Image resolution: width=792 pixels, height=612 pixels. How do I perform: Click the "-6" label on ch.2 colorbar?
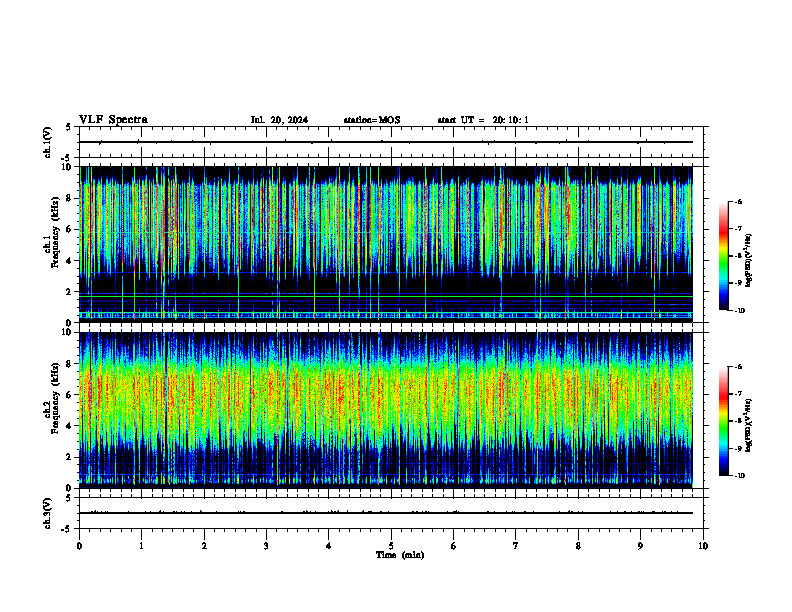click(x=739, y=367)
